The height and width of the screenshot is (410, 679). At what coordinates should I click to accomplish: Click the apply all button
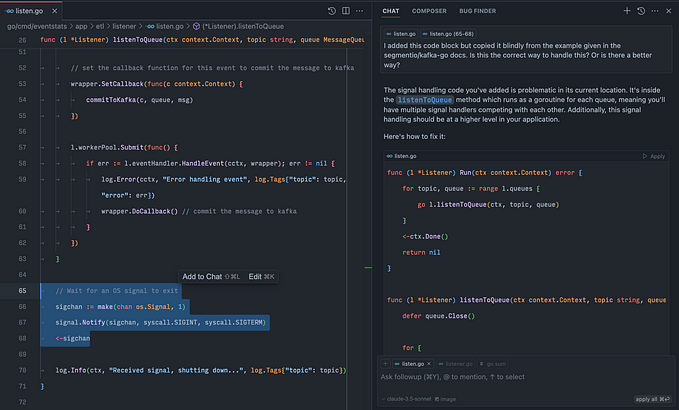pyautogui.click(x=652, y=399)
